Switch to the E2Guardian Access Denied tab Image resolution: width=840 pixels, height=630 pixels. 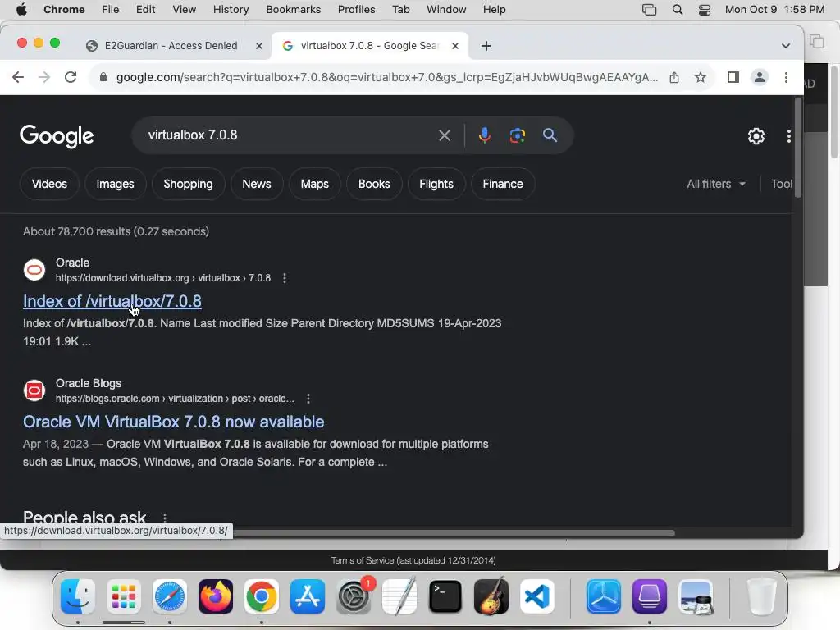pyautogui.click(x=171, y=46)
